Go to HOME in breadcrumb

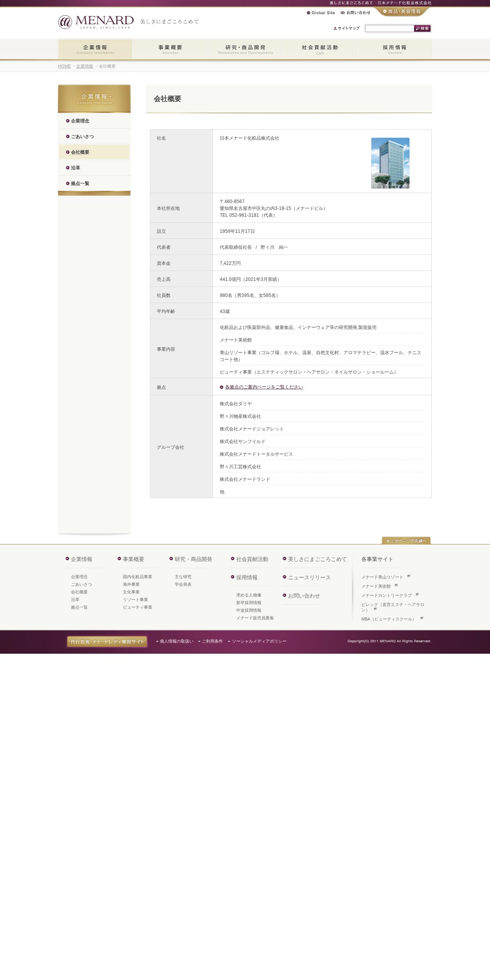point(64,66)
